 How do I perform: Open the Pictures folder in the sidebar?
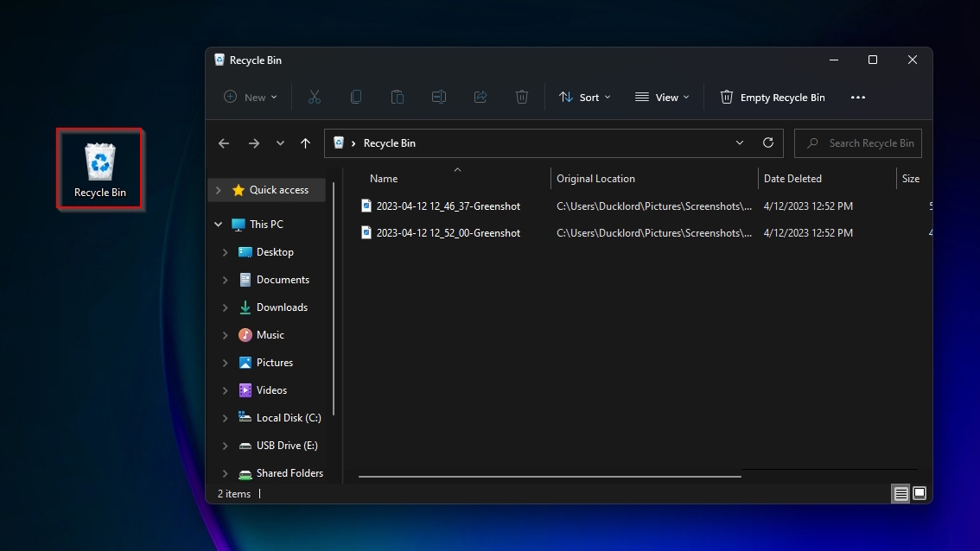[x=277, y=362]
